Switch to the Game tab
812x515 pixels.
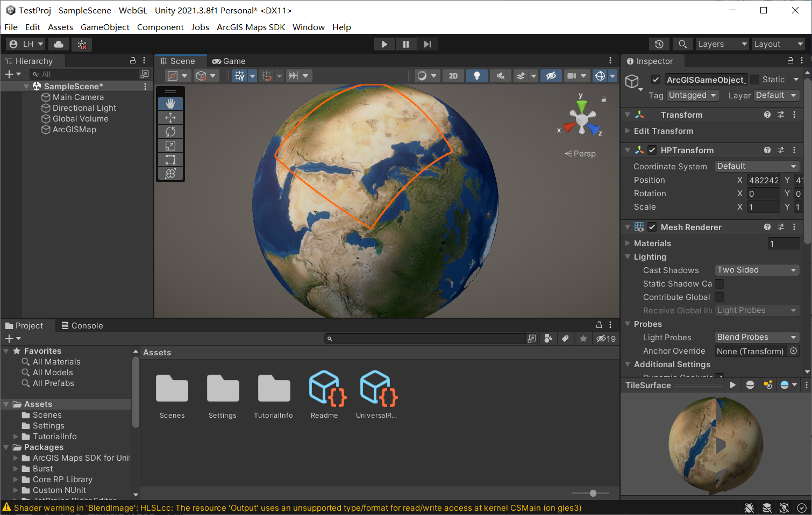pyautogui.click(x=229, y=61)
